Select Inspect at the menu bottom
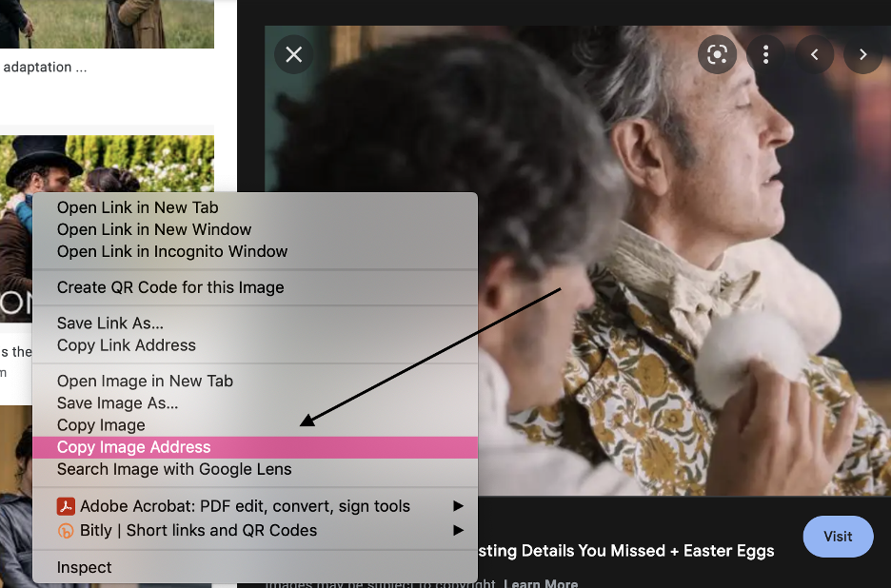 tap(84, 566)
